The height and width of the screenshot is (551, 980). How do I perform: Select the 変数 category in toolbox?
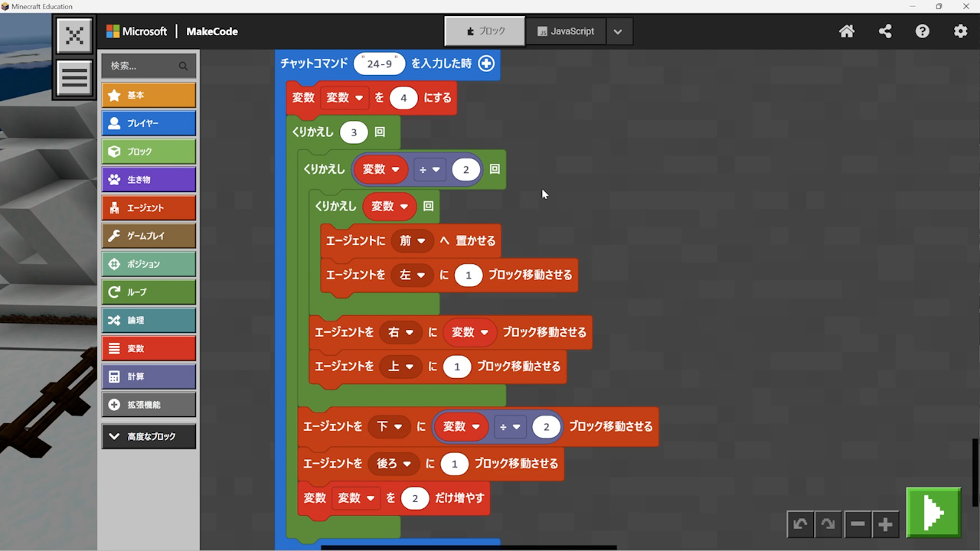click(x=149, y=348)
